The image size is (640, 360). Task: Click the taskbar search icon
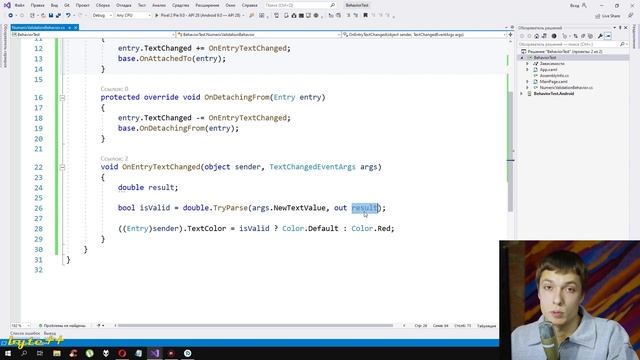(24, 353)
